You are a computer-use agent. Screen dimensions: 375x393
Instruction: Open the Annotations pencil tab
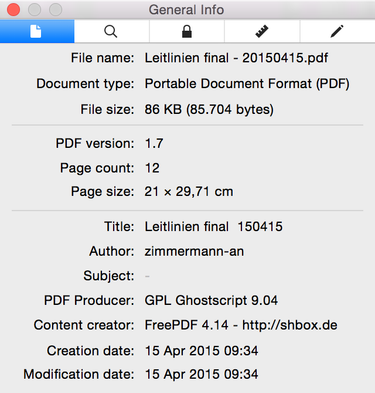(337, 31)
